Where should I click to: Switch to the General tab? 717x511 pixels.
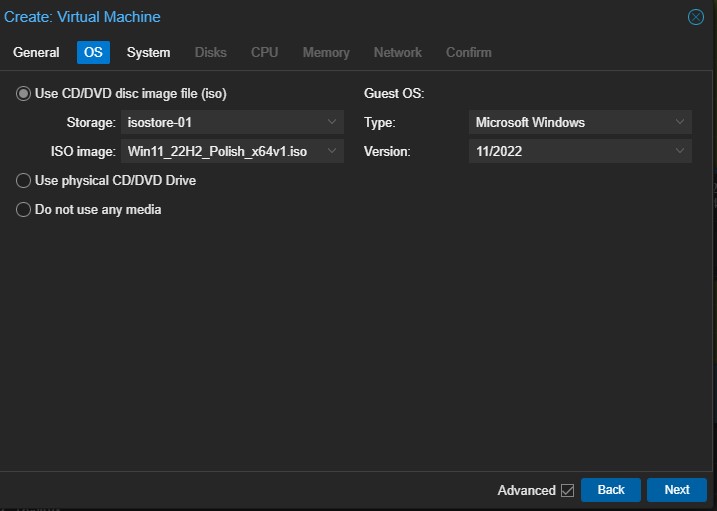(36, 52)
